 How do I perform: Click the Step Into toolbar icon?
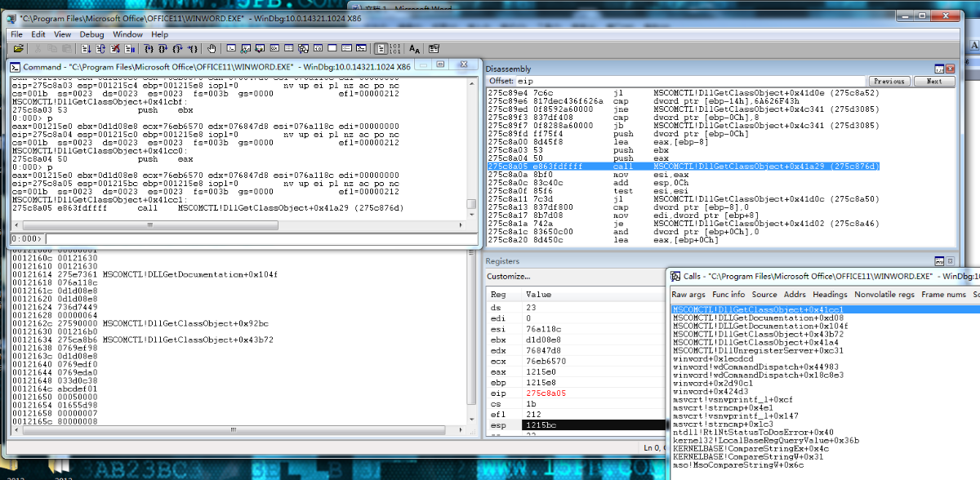(149, 49)
